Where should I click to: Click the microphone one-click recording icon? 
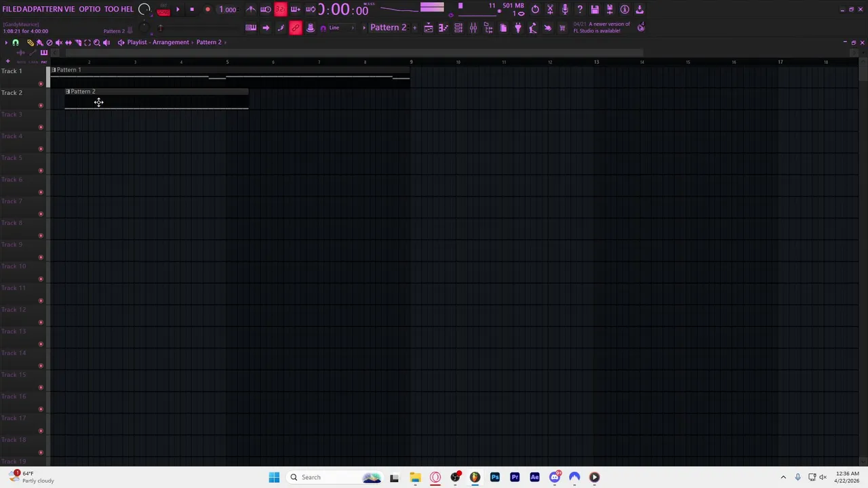(565, 9)
